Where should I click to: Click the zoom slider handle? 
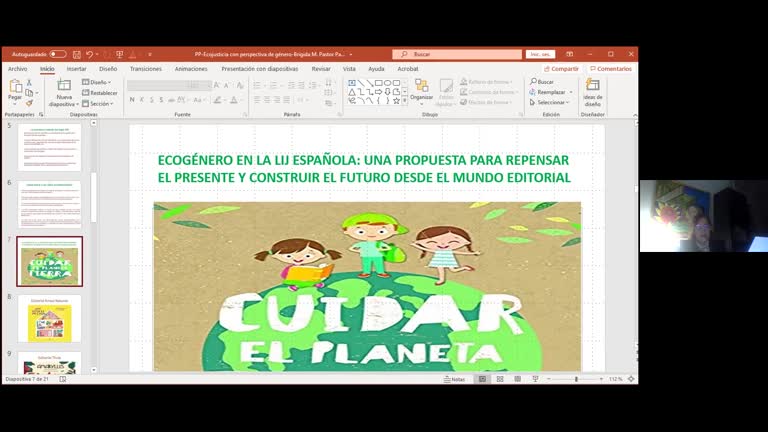pos(576,379)
